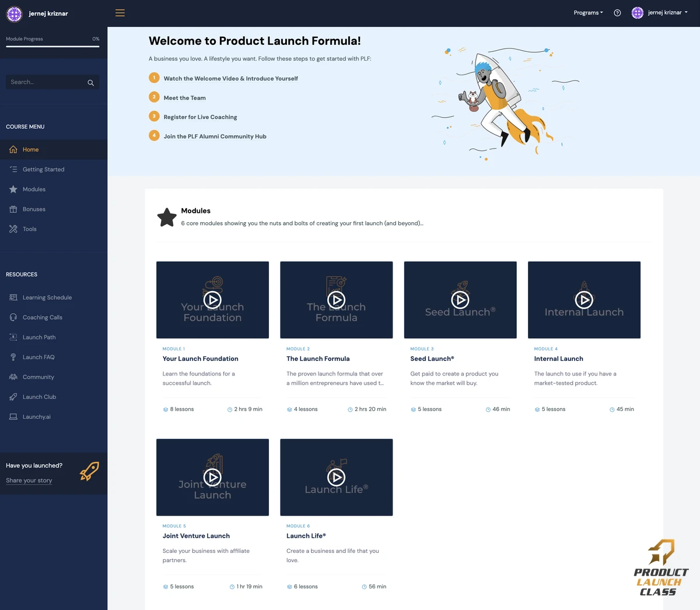Viewport: 700px width, 610px height.
Task: Open the Internal Launch title link
Action: click(x=558, y=359)
